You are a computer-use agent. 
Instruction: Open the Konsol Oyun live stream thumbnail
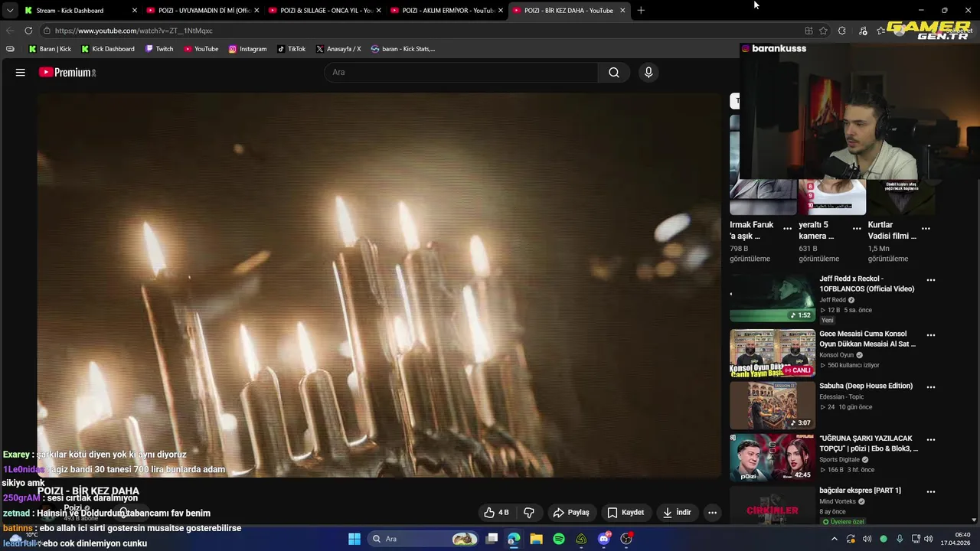click(x=773, y=354)
